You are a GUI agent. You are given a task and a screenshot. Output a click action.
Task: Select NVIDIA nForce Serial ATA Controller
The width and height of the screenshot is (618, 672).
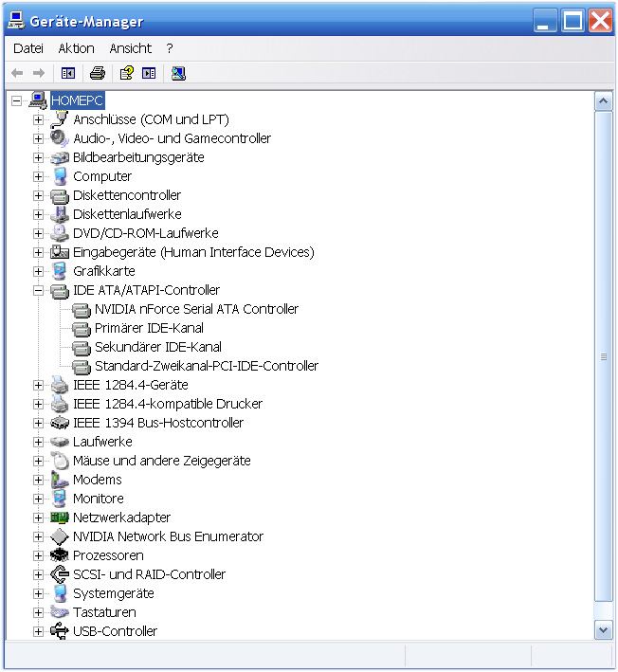coord(196,309)
